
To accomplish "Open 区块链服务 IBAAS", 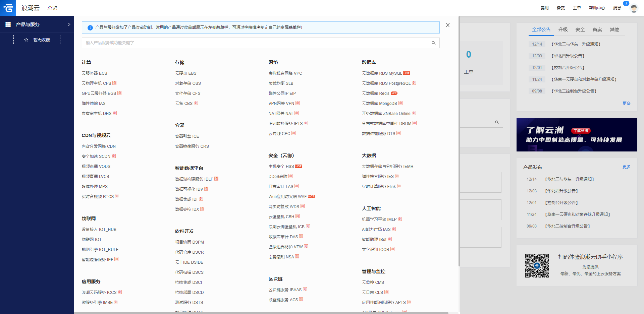I will tap(285, 290).
